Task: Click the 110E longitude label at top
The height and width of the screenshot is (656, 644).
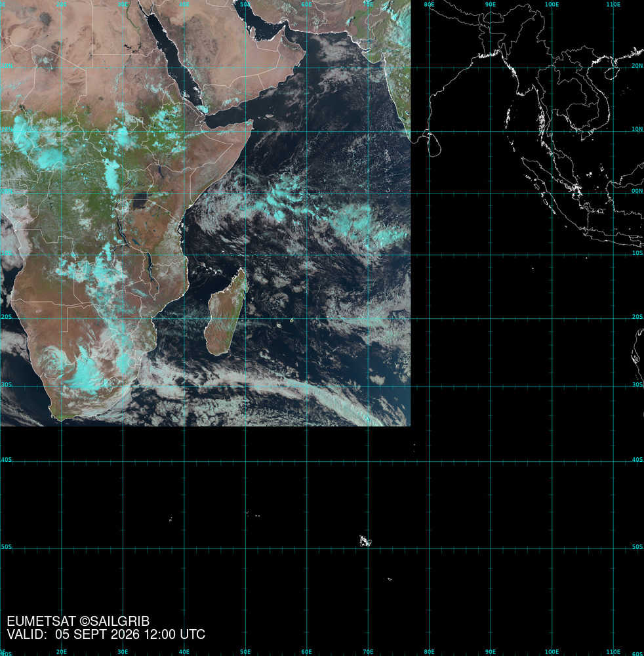Action: tap(613, 4)
